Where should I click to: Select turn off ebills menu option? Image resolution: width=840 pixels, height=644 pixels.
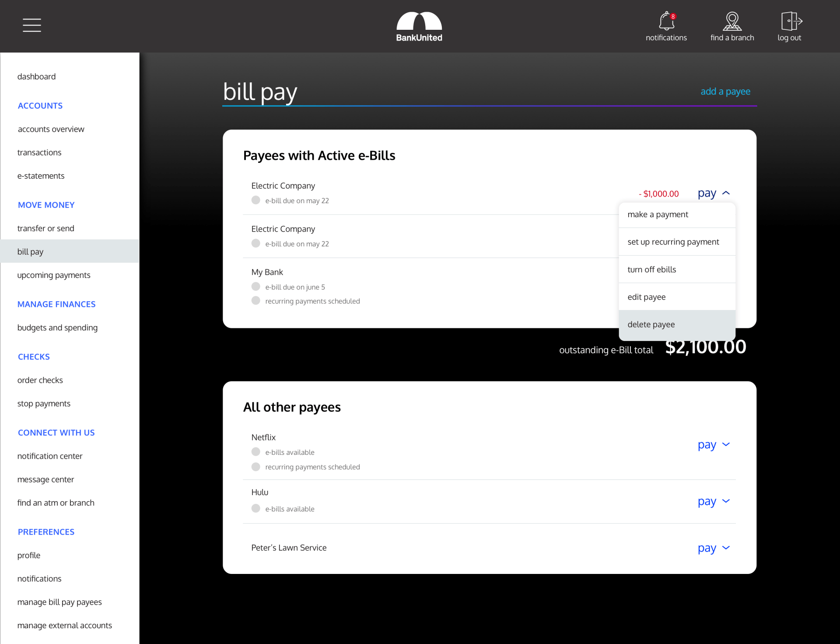pyautogui.click(x=651, y=269)
